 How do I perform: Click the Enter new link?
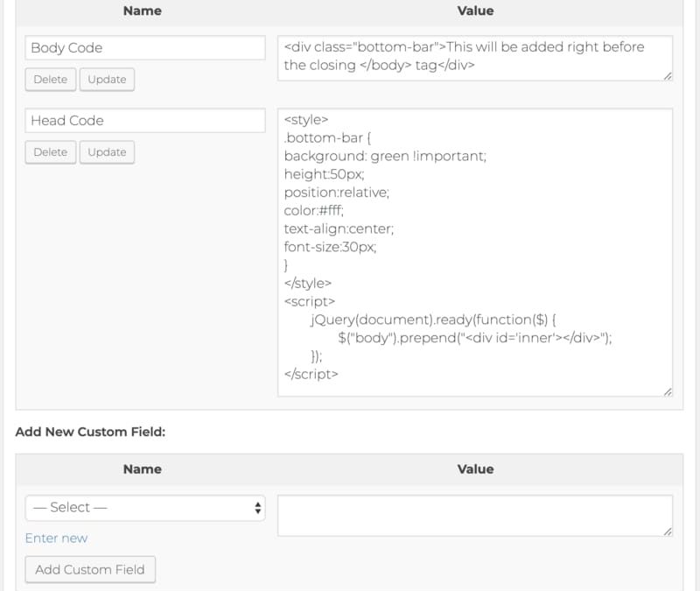[56, 538]
